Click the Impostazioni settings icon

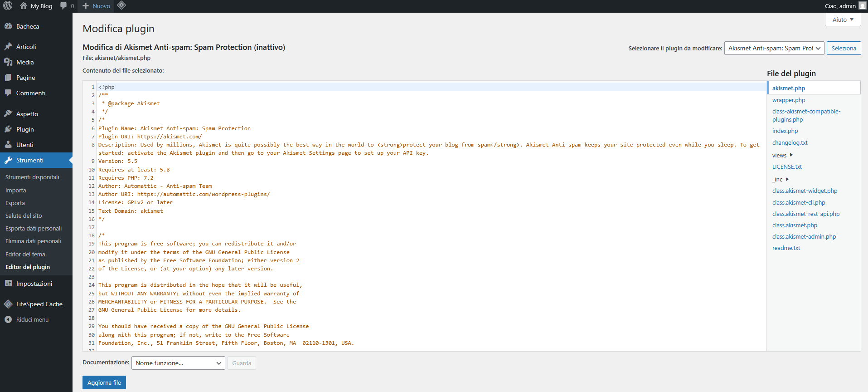click(x=8, y=284)
